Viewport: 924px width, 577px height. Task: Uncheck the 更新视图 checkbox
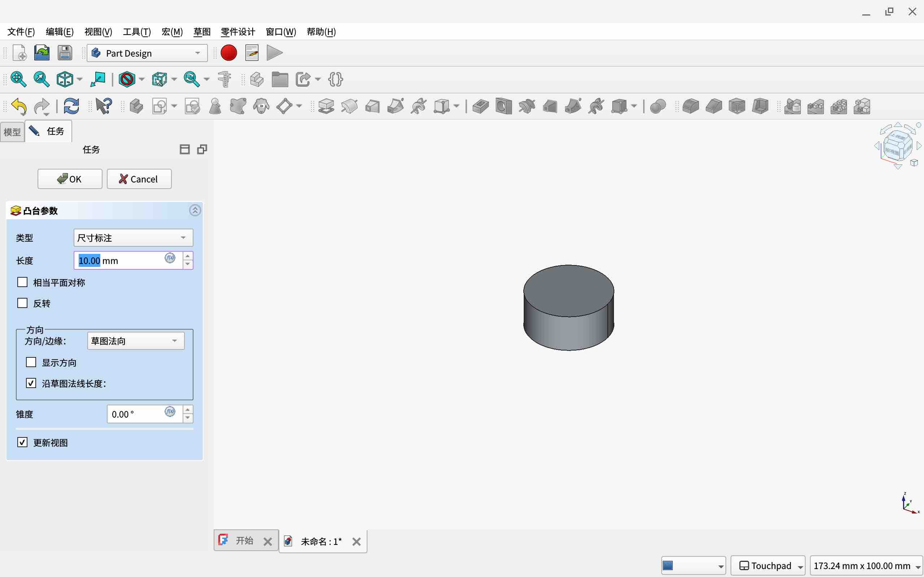point(22,442)
